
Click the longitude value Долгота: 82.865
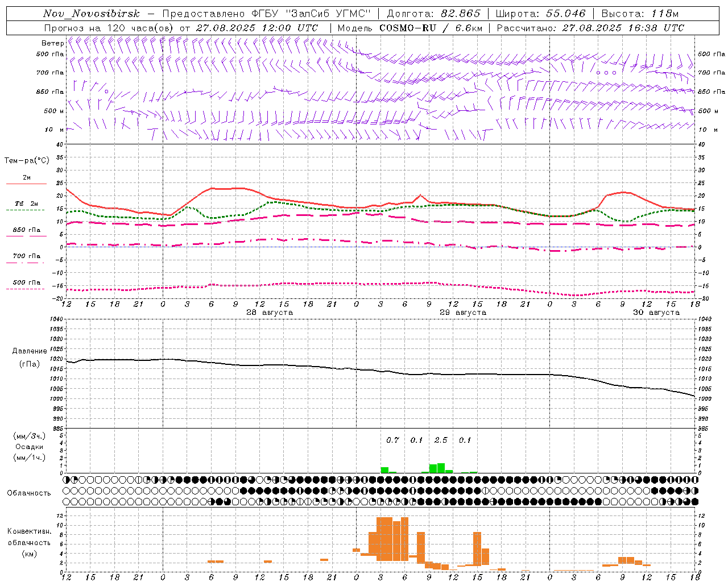(x=433, y=14)
